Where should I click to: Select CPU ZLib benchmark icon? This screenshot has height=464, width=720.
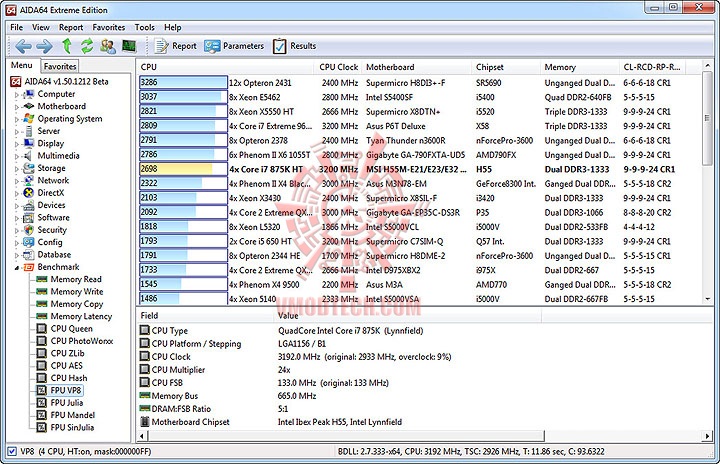(x=42, y=353)
